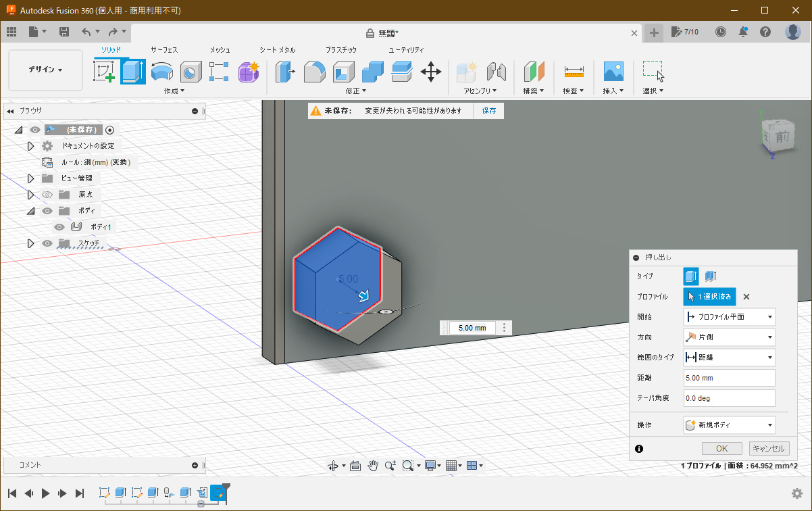Image resolution: width=812 pixels, height=511 pixels.
Task: Select the Thin Extrude type option
Action: (x=710, y=276)
